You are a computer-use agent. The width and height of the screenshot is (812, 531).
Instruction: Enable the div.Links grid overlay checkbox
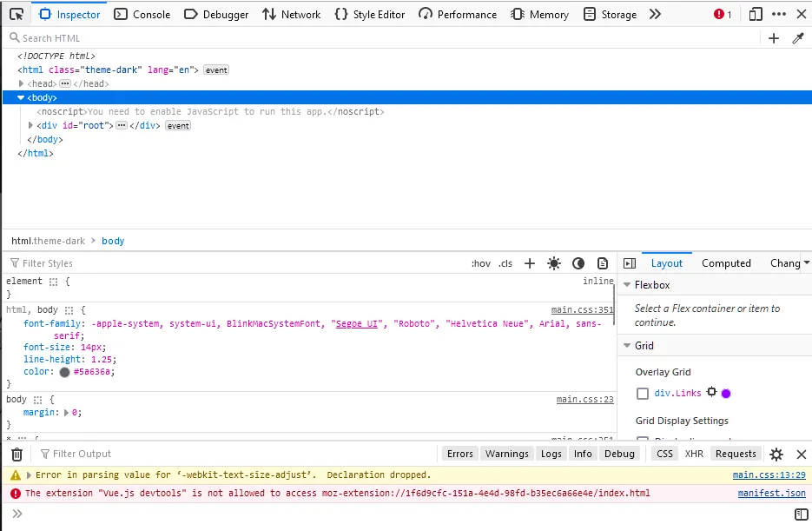[643, 394]
